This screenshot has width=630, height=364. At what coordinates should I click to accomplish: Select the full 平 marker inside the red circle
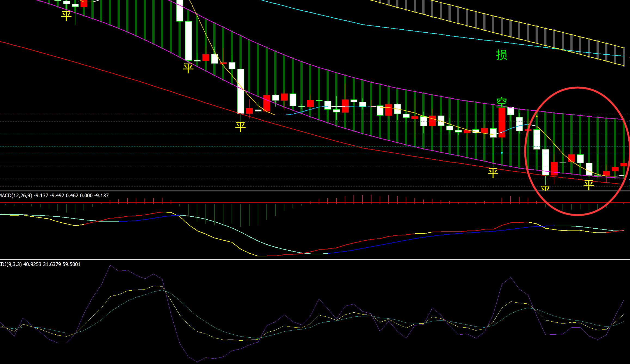589,185
